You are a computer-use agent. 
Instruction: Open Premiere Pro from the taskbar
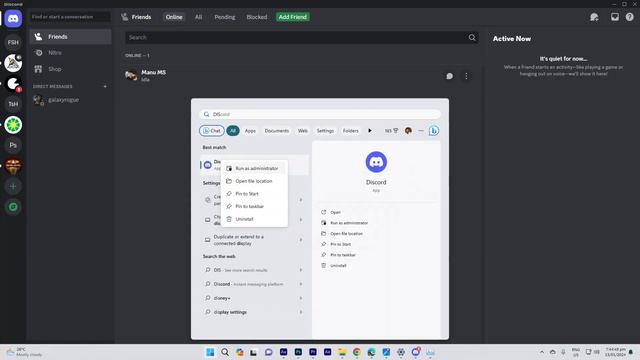[313, 352]
